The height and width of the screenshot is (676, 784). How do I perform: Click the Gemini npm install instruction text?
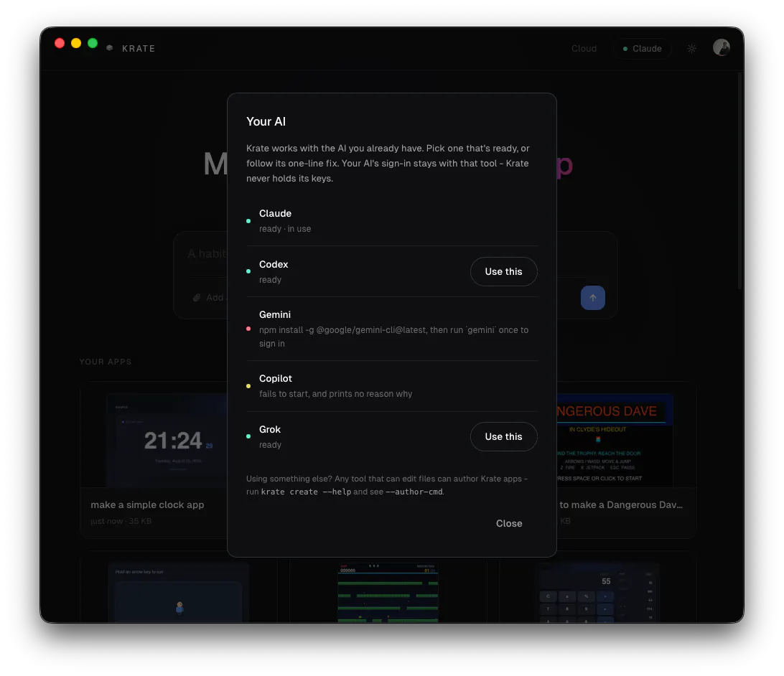coord(393,337)
